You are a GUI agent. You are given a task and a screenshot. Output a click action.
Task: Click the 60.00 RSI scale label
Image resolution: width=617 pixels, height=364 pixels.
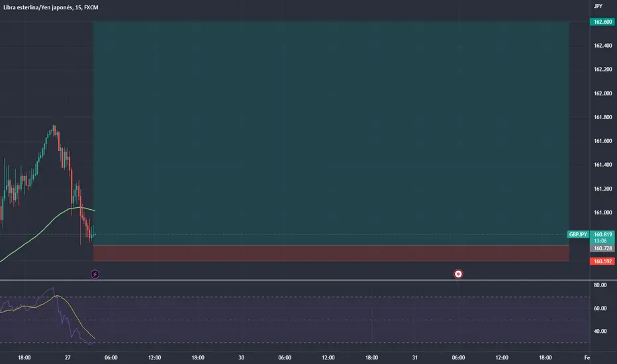600,308
